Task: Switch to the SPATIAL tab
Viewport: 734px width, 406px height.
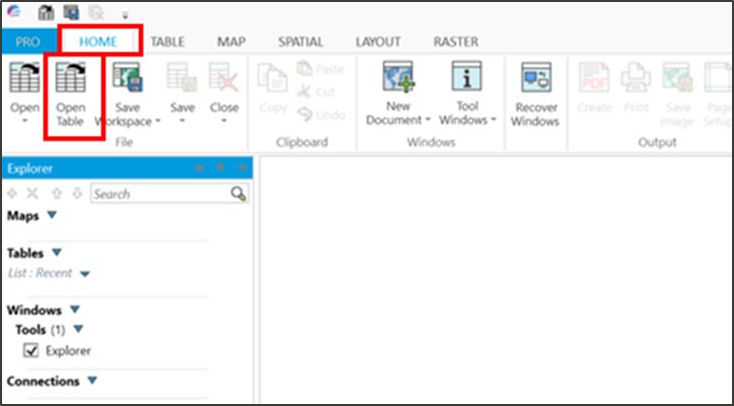Action: click(301, 42)
